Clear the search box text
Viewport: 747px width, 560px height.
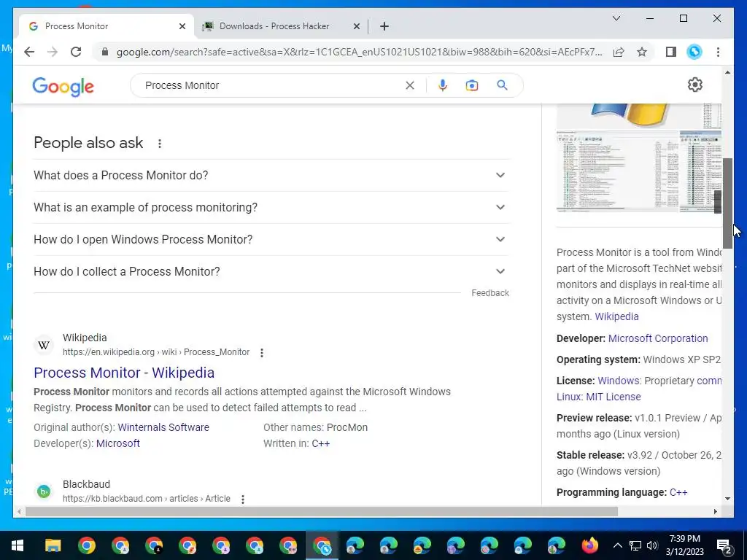point(410,85)
